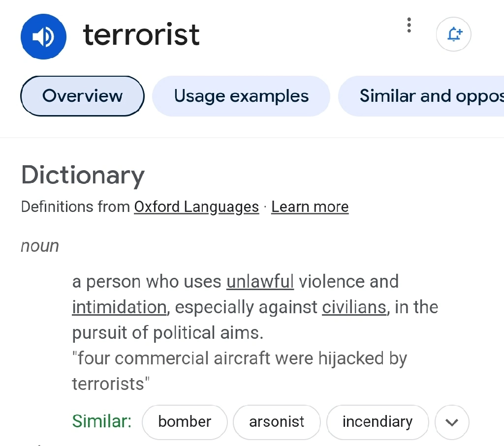Select the incendiary synonym chip
Viewport: 504px width, 446px height.
378,422
